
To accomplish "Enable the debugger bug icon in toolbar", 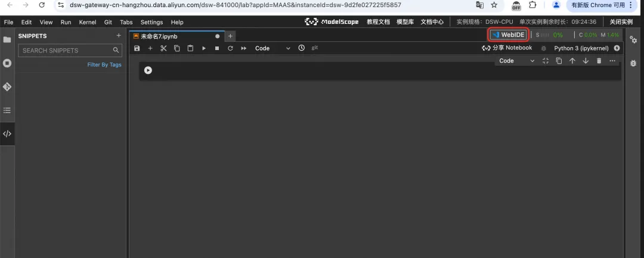I will (544, 48).
